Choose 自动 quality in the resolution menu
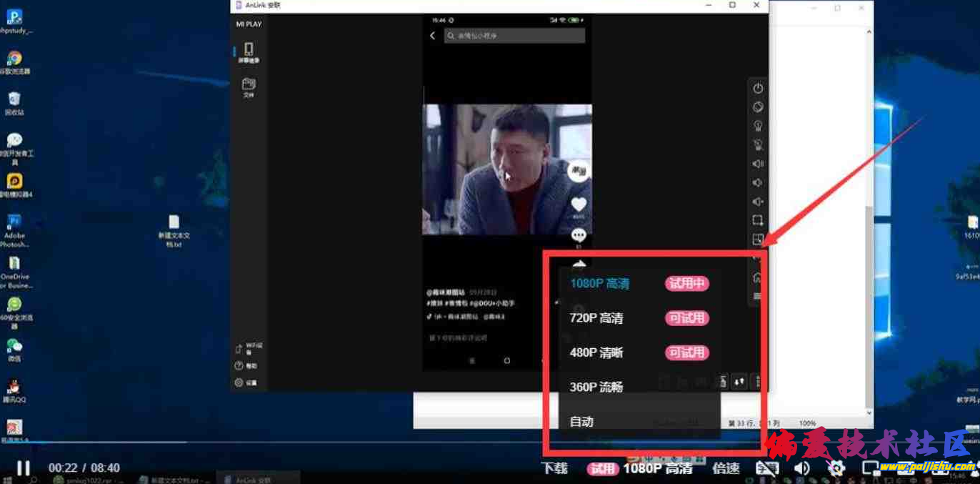Image resolution: width=980 pixels, height=484 pixels. pyautogui.click(x=581, y=421)
